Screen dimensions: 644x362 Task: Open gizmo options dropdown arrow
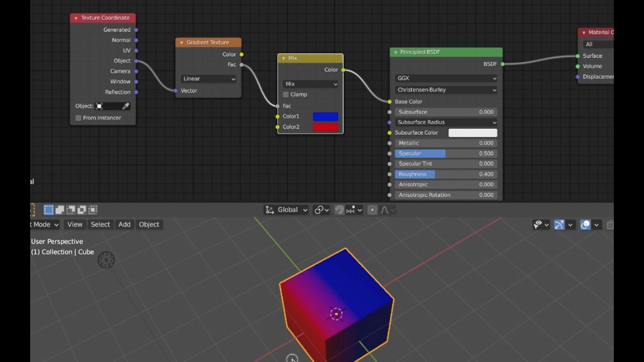pyautogui.click(x=570, y=225)
